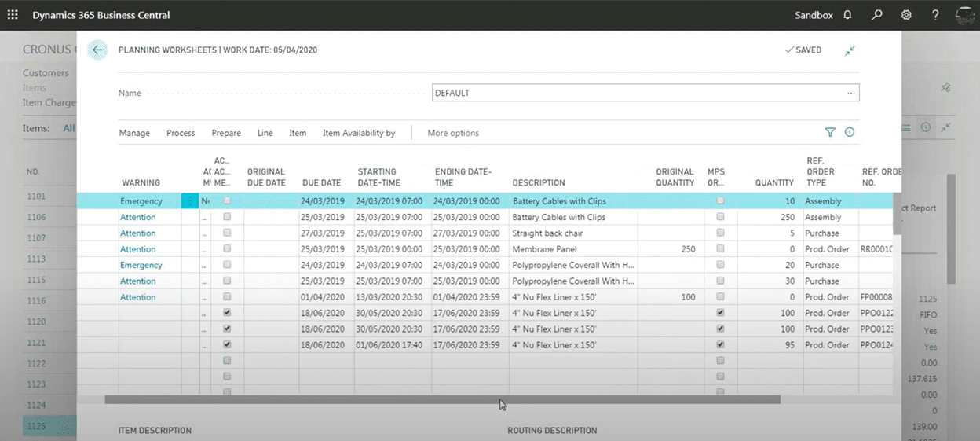Select PPO0122 ref order number cell
The image size is (980, 441).
878,313
